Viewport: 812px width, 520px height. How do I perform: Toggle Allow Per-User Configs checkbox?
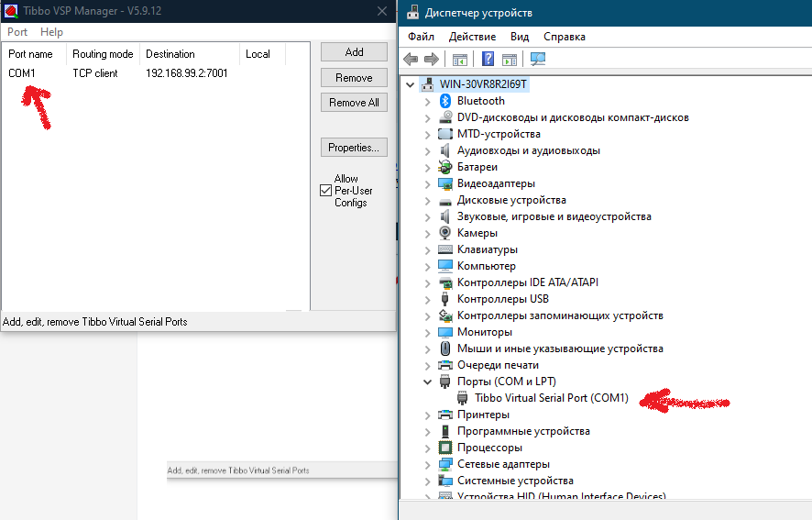(x=325, y=190)
